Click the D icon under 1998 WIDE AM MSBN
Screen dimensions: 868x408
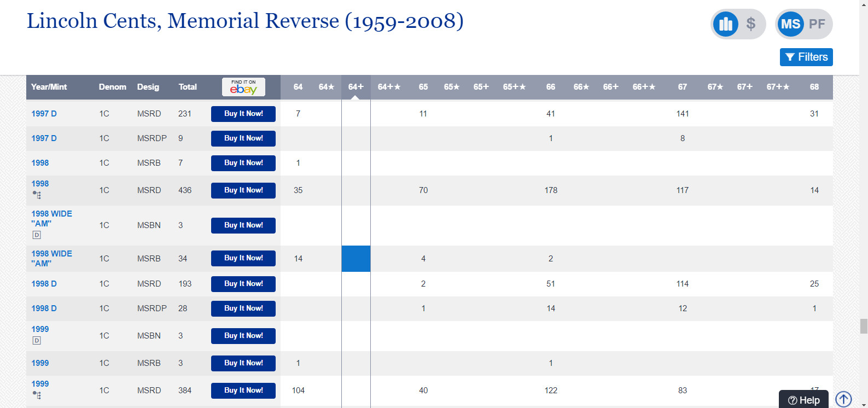[37, 235]
